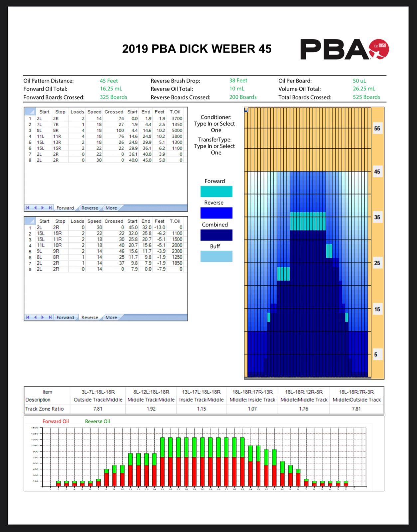Go to first sheet in lower oil table

28,317
